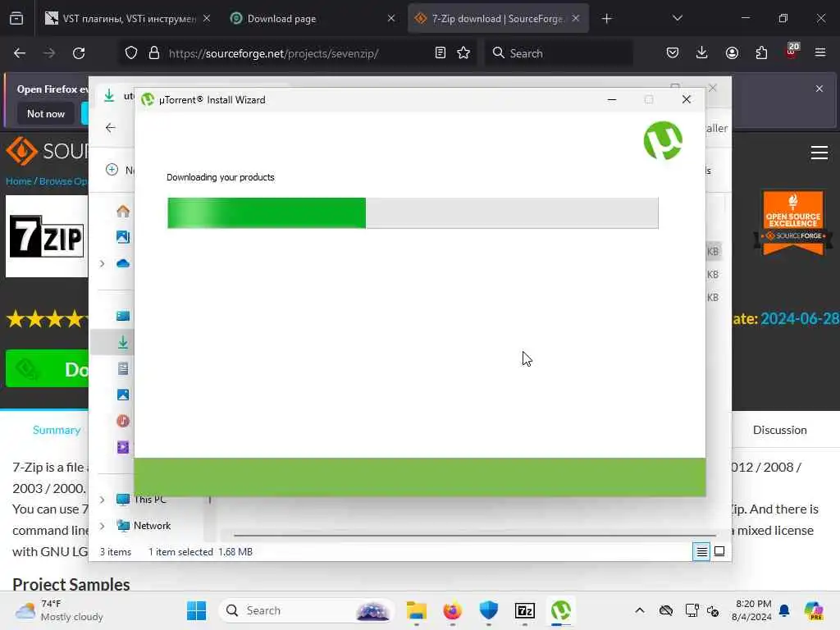The width and height of the screenshot is (840, 630).
Task: Open File Explorer from taskbar
Action: 416,610
